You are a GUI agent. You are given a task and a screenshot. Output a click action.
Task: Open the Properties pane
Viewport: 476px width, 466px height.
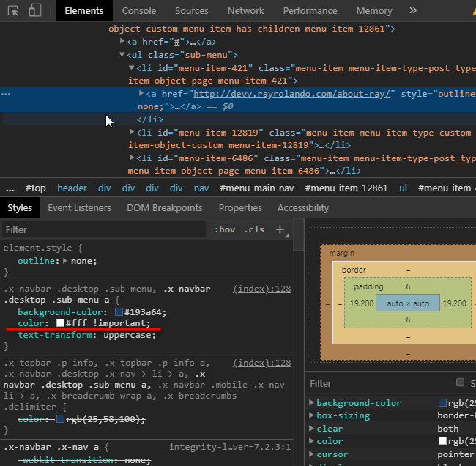coord(240,207)
